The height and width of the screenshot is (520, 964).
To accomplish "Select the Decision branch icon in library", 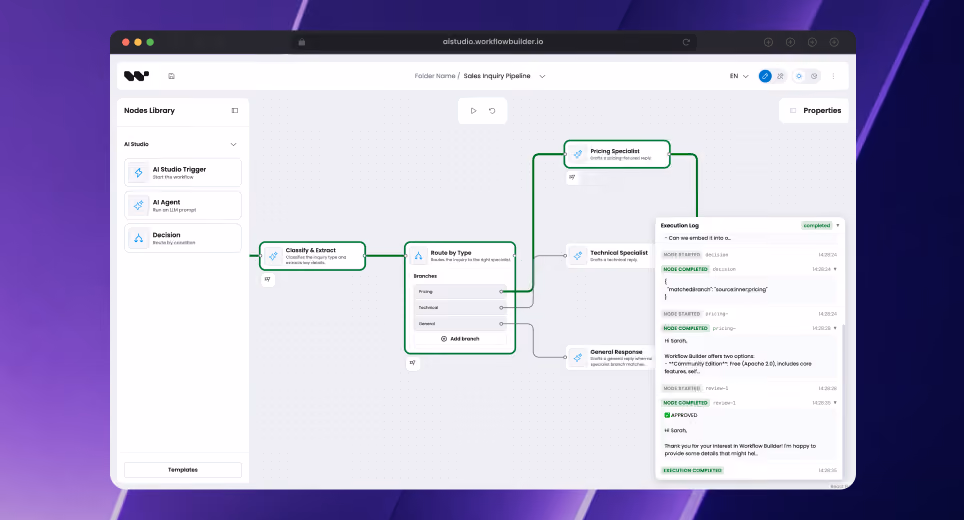I will tap(138, 238).
